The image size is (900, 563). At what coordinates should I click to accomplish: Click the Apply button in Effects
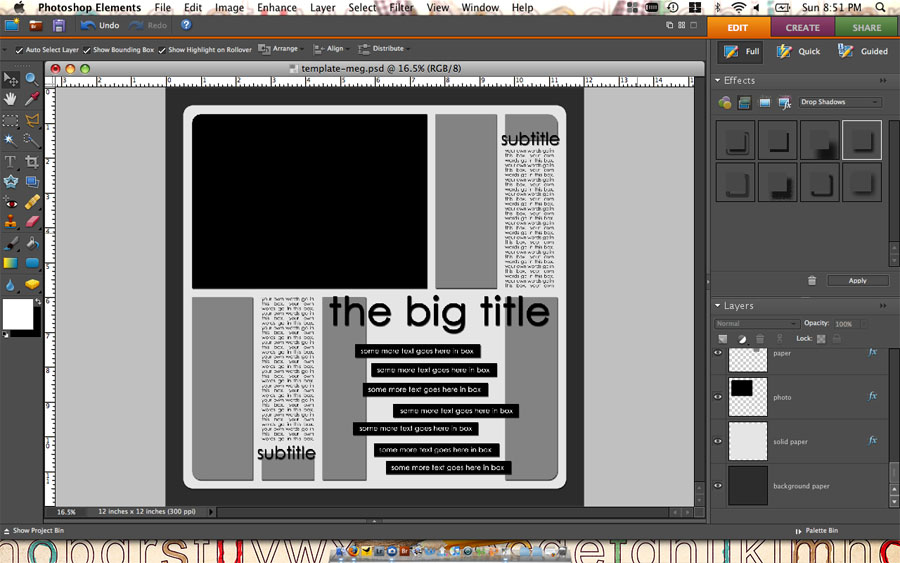click(x=857, y=281)
